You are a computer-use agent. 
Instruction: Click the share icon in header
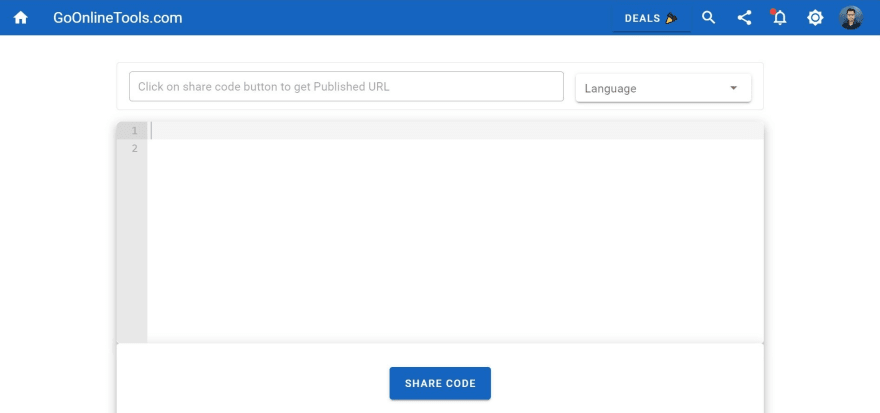744,17
